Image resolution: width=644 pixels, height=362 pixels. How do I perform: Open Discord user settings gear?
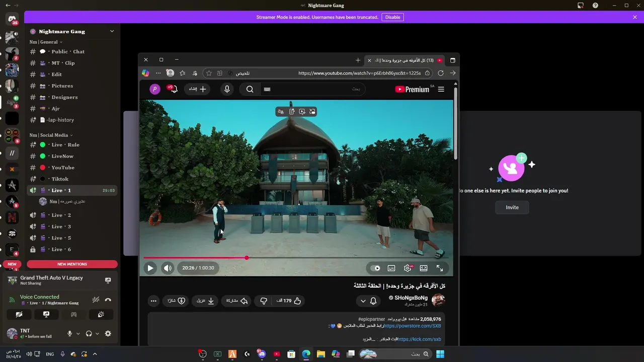point(108,333)
